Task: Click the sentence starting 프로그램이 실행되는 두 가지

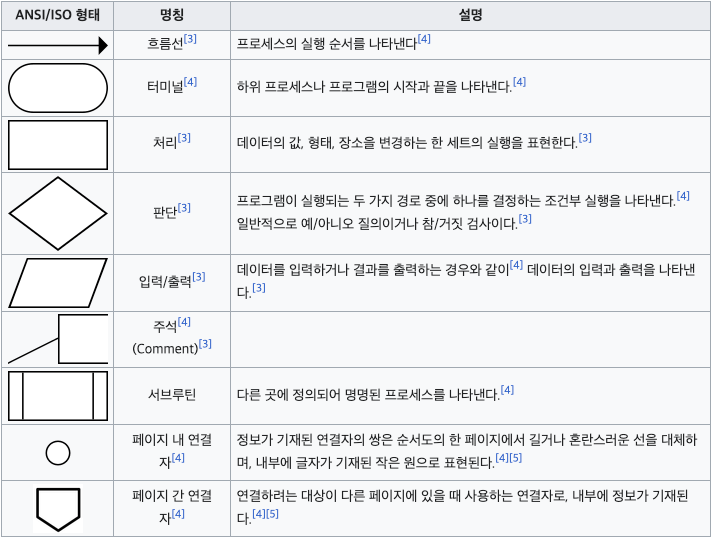Action: 456,201
